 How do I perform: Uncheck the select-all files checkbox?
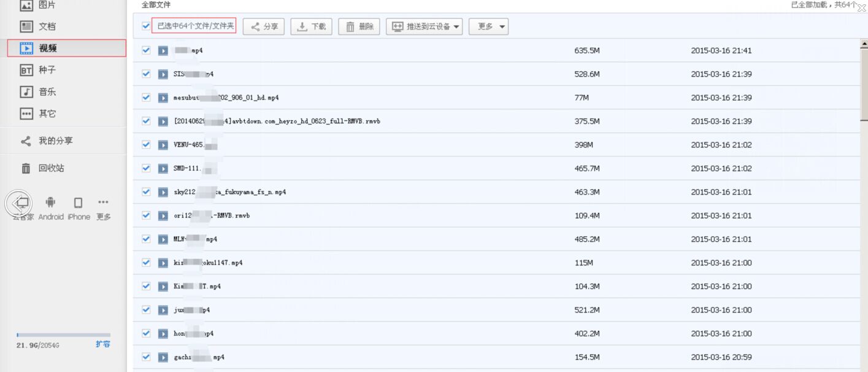pyautogui.click(x=146, y=26)
